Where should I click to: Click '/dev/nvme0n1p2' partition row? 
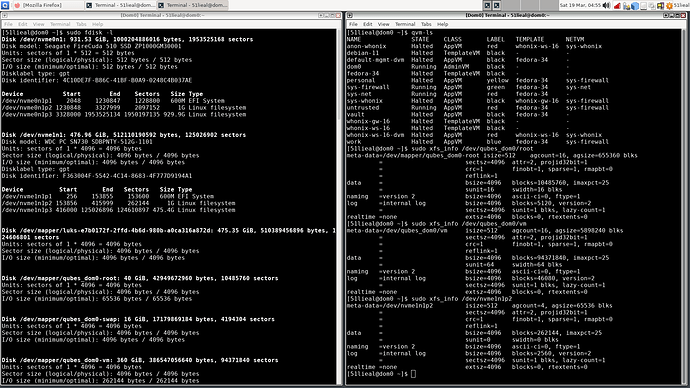click(x=124, y=108)
